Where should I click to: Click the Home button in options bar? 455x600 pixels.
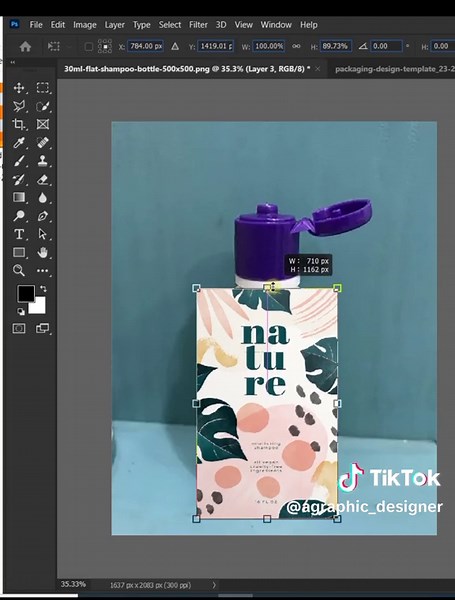[25, 47]
